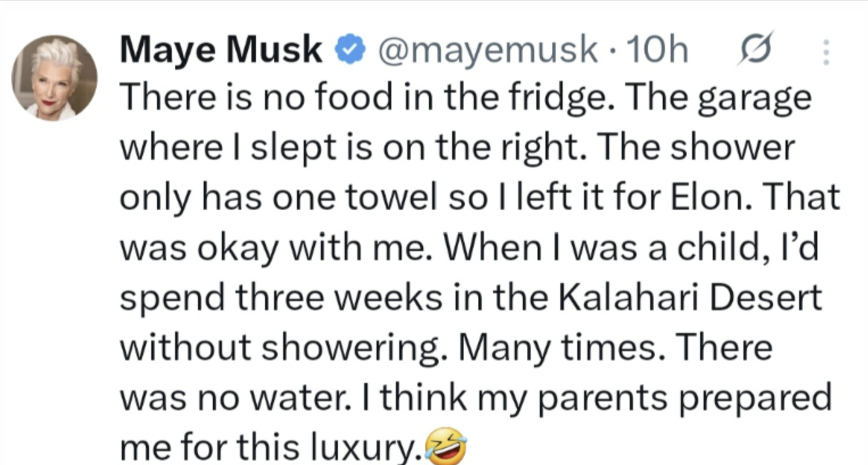Image resolution: width=868 pixels, height=465 pixels.
Task: Click the 10h post timestamp
Action: point(657,50)
